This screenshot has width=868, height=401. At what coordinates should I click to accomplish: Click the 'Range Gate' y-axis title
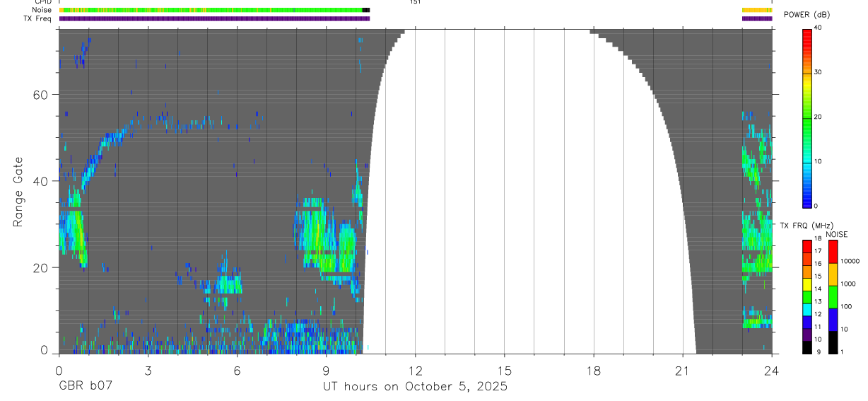coord(18,192)
